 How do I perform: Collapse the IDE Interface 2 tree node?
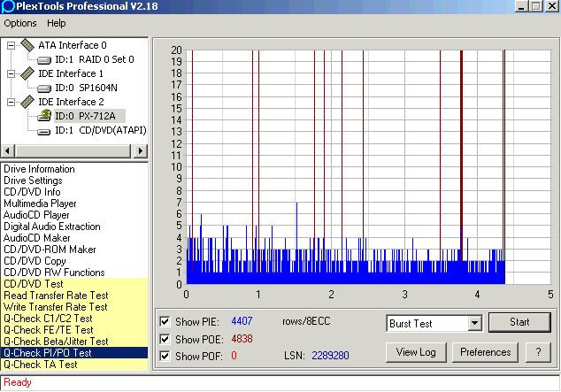(10, 102)
